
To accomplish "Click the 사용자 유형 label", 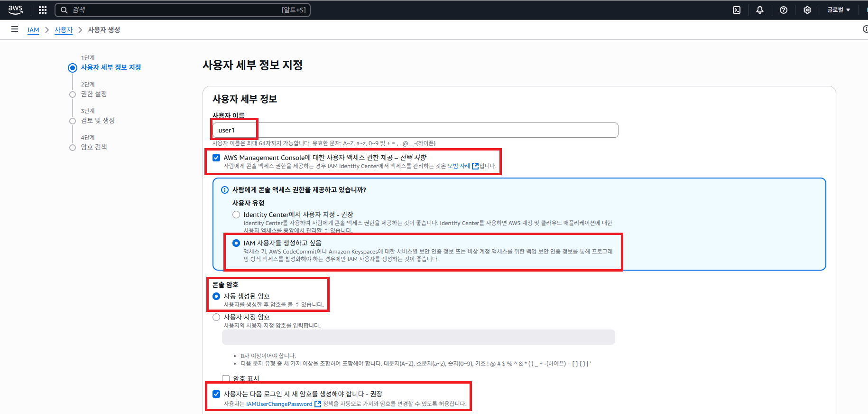I will pos(249,203).
